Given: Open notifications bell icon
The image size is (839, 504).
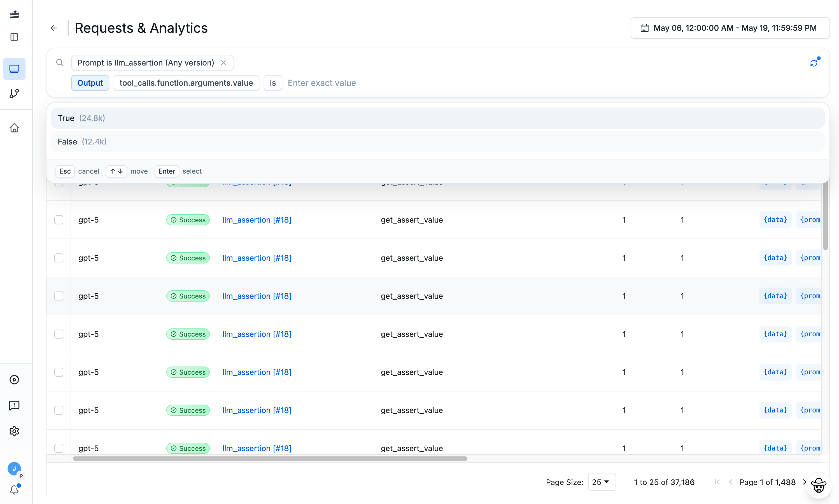Looking at the screenshot, I should pyautogui.click(x=14, y=490).
